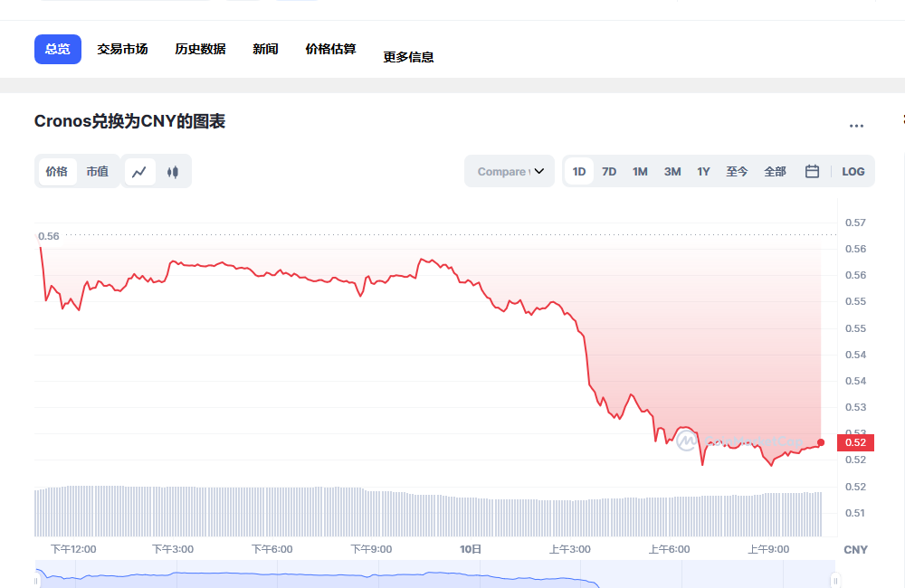The height and width of the screenshot is (588, 905).
Task: Switch to line chart view icon
Action: pyautogui.click(x=139, y=172)
